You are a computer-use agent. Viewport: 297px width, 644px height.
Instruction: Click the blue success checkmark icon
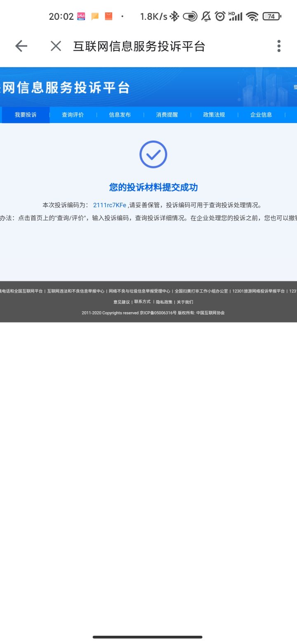click(153, 154)
